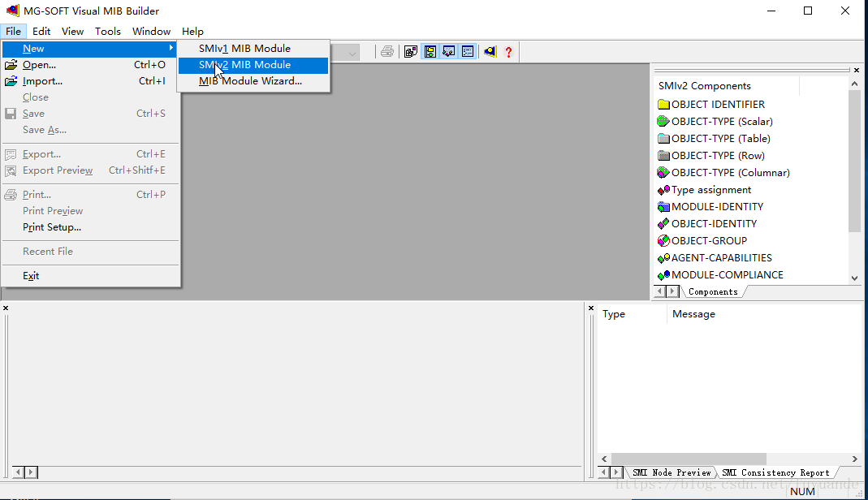Viewport: 868px width, 500px height.
Task: Click bottom-left pane tab scroll left arrow
Action: click(18, 472)
